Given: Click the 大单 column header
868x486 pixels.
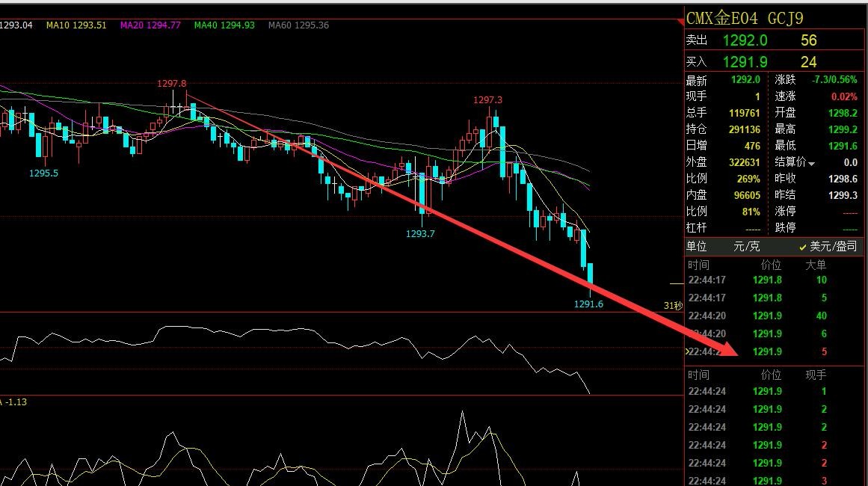Looking at the screenshot, I should click(816, 265).
